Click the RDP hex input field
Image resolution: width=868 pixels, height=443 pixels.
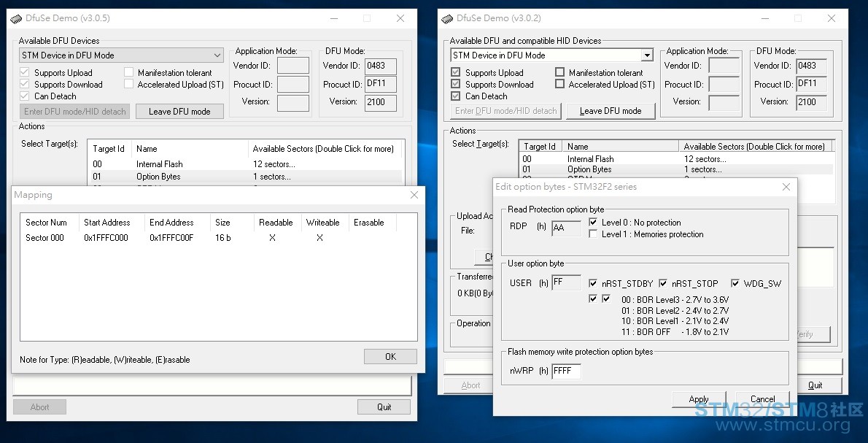click(x=566, y=228)
